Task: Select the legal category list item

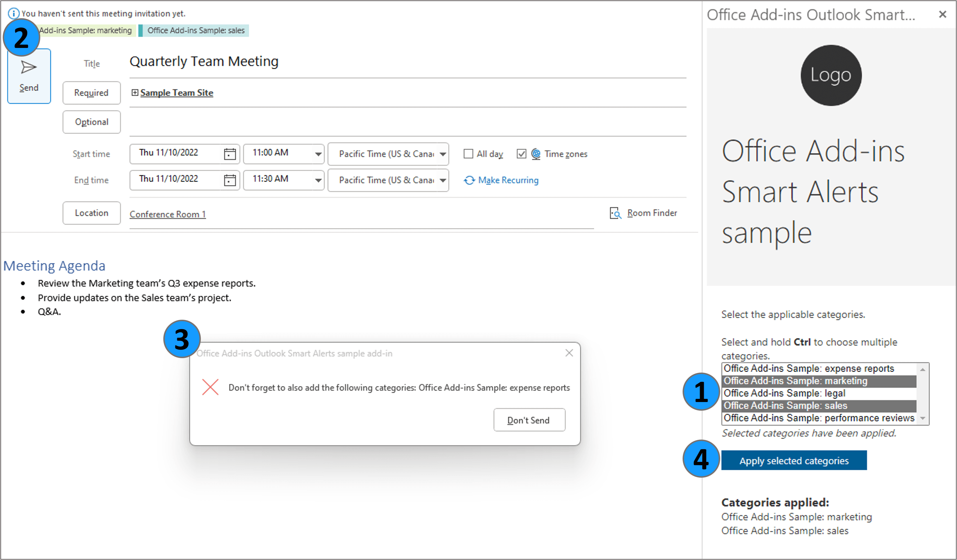Action: pyautogui.click(x=785, y=393)
